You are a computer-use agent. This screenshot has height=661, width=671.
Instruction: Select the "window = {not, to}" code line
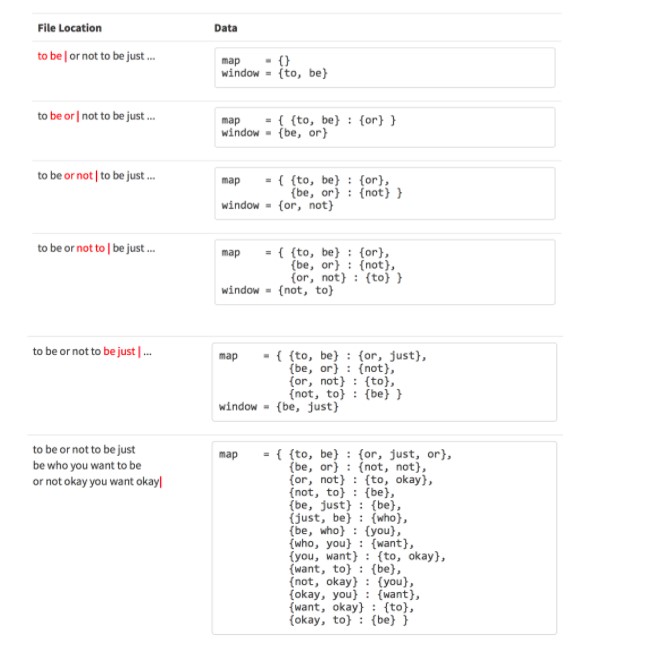tap(277, 290)
